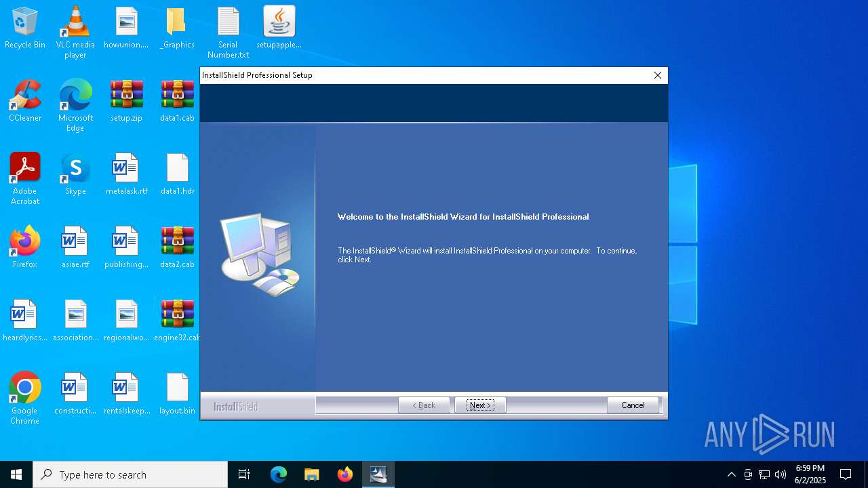This screenshot has width=868, height=488.
Task: Open the Firefox desktop shortcut
Action: pos(25,248)
